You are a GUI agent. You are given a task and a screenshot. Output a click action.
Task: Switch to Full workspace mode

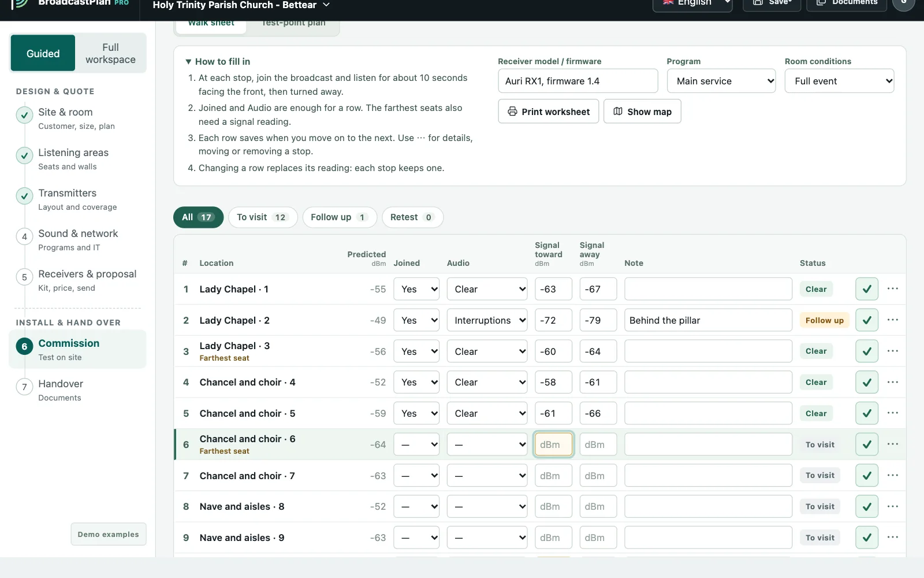point(110,53)
